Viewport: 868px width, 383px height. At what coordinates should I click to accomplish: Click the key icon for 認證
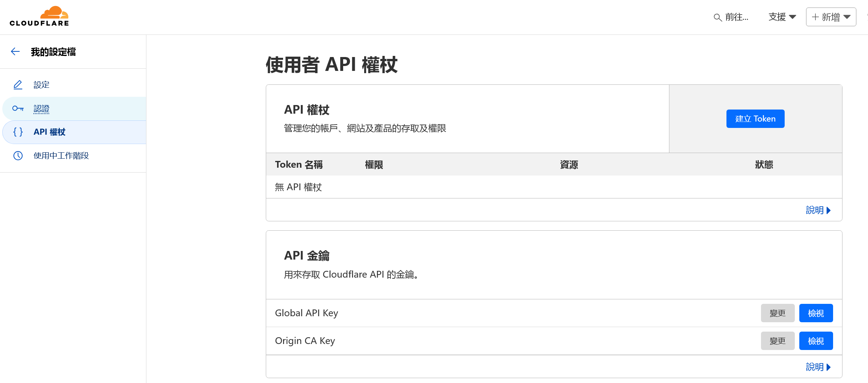pos(18,109)
